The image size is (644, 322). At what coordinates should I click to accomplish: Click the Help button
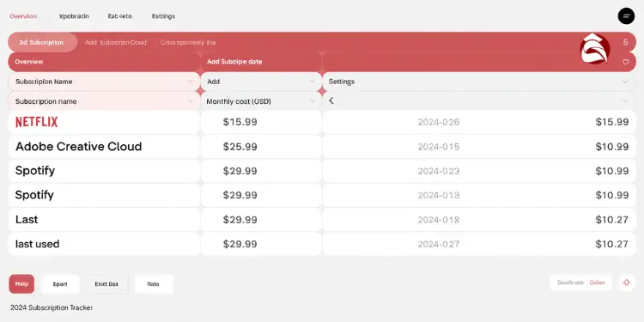click(21, 284)
